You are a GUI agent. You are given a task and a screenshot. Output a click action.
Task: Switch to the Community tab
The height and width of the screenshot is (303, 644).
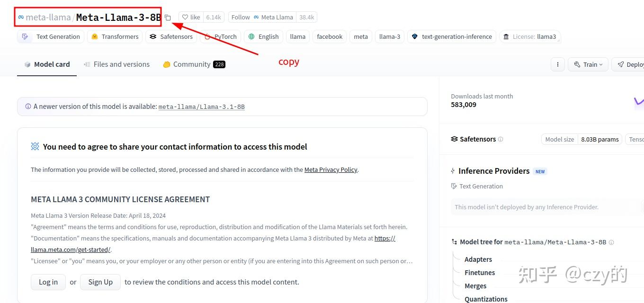[194, 64]
